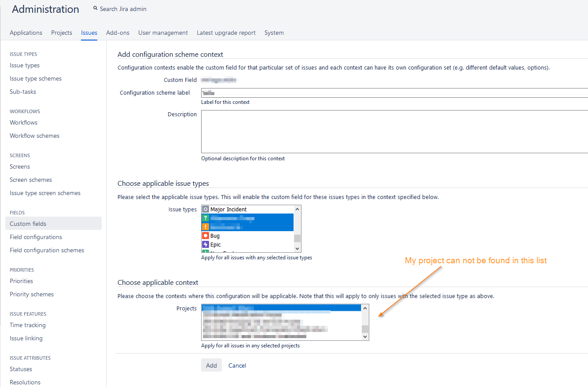
Task: Open Workflow schemes in the sidebar
Action: point(35,136)
